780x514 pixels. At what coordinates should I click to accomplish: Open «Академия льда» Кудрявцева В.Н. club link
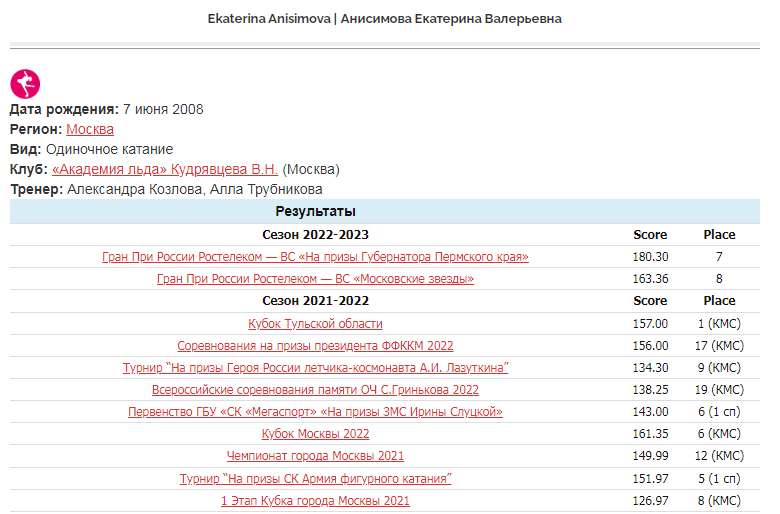click(x=164, y=169)
